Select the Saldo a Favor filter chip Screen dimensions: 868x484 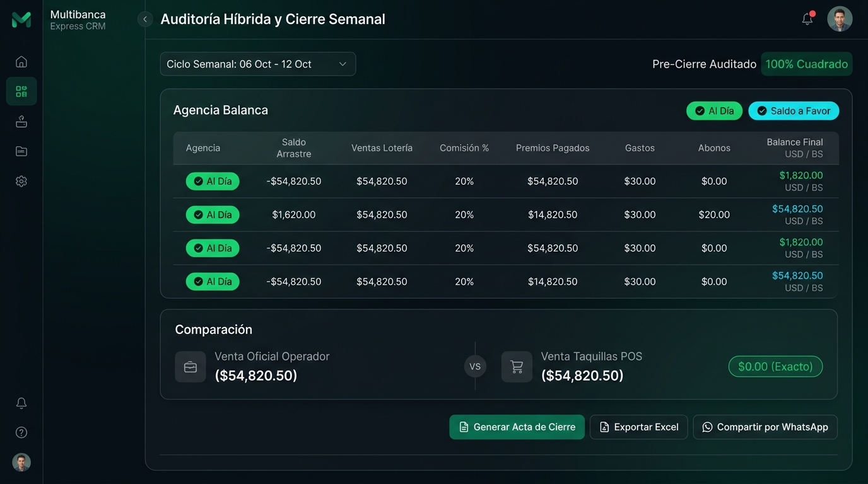coord(794,111)
